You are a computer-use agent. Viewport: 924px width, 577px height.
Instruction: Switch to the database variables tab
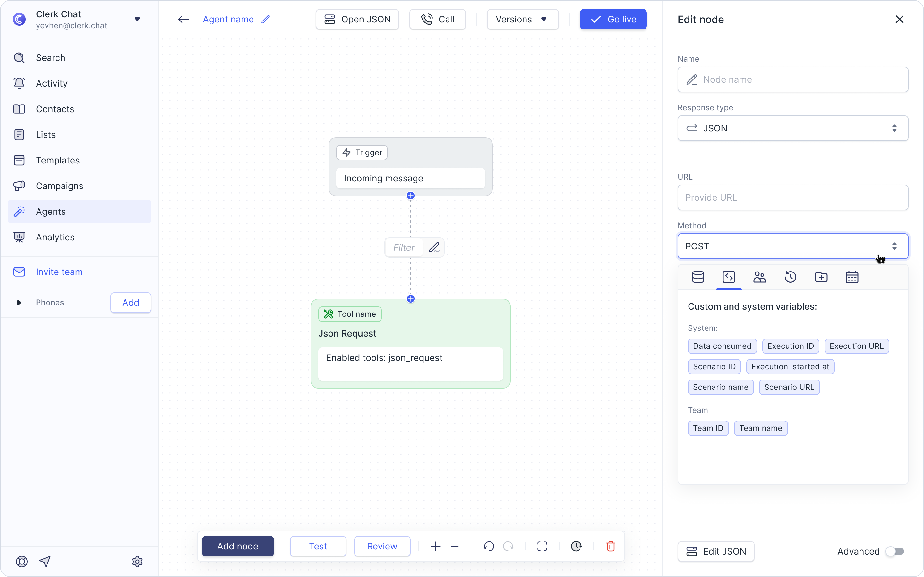(x=697, y=277)
